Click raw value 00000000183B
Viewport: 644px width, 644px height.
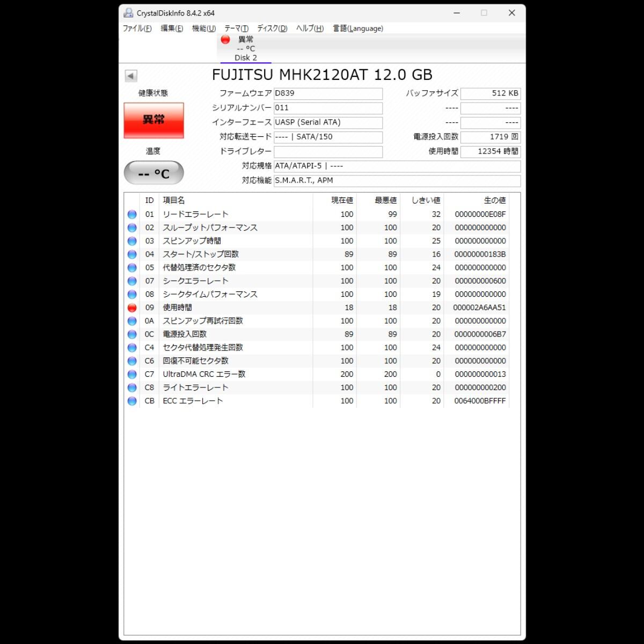point(480,254)
